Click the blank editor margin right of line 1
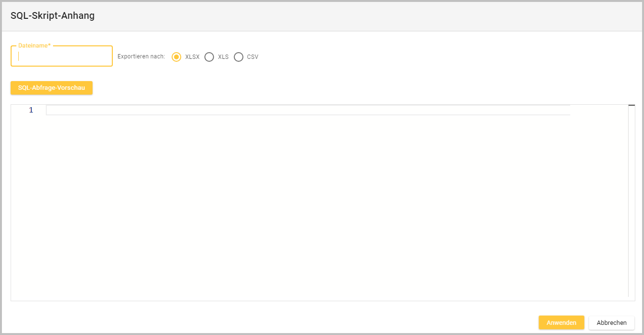The width and height of the screenshot is (644, 335). click(598, 110)
